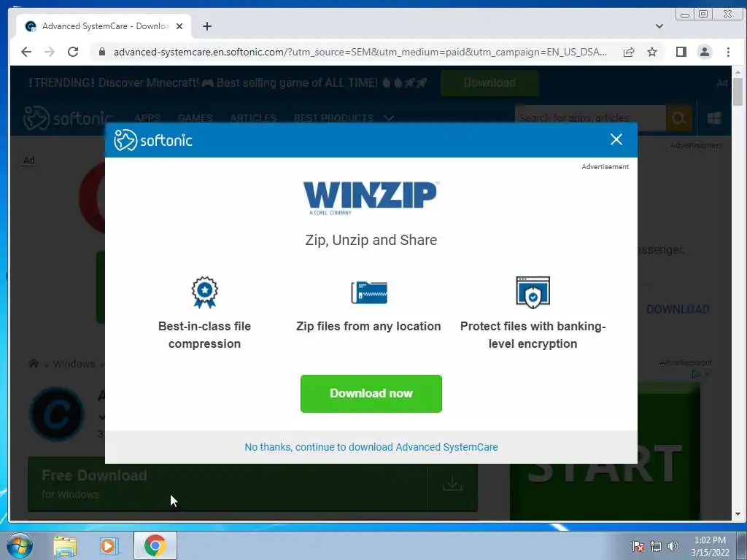This screenshot has height=560, width=747.
Task: Click the volume speaker tray icon
Action: pyautogui.click(x=673, y=546)
